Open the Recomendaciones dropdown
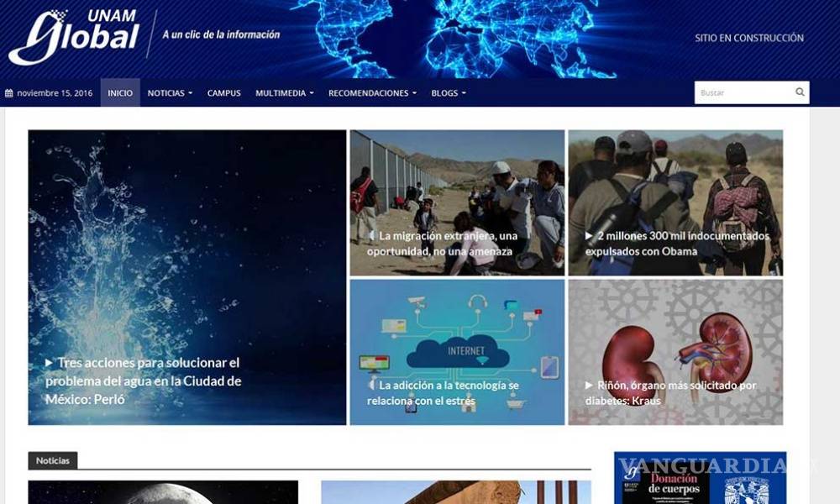The width and height of the screenshot is (840, 504). (x=372, y=93)
